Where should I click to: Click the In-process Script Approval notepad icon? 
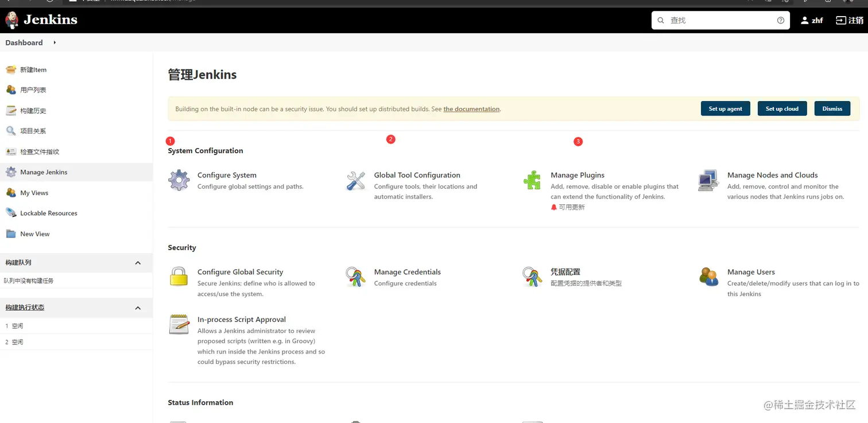point(179,324)
